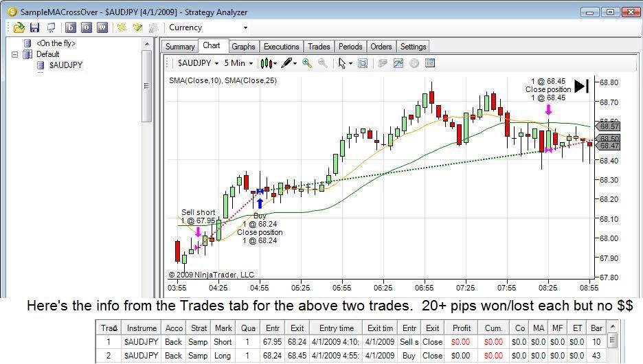
Task: Switch to the Periods tab
Action: click(x=350, y=47)
